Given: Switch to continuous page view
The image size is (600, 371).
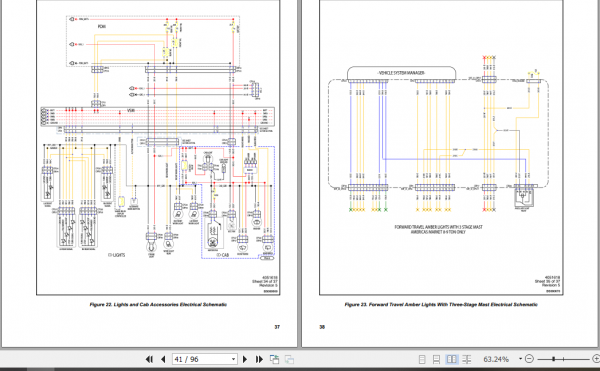Looking at the screenshot, I should click(436, 359).
